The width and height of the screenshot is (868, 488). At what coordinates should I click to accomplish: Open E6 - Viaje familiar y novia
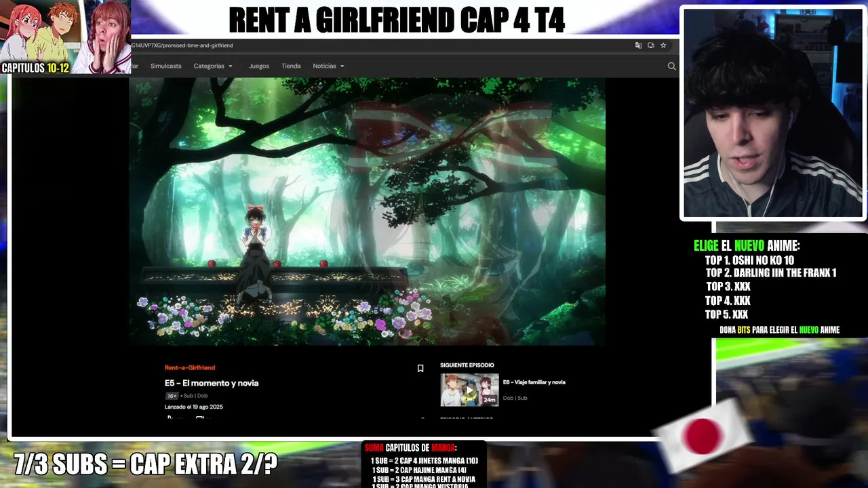[534, 382]
